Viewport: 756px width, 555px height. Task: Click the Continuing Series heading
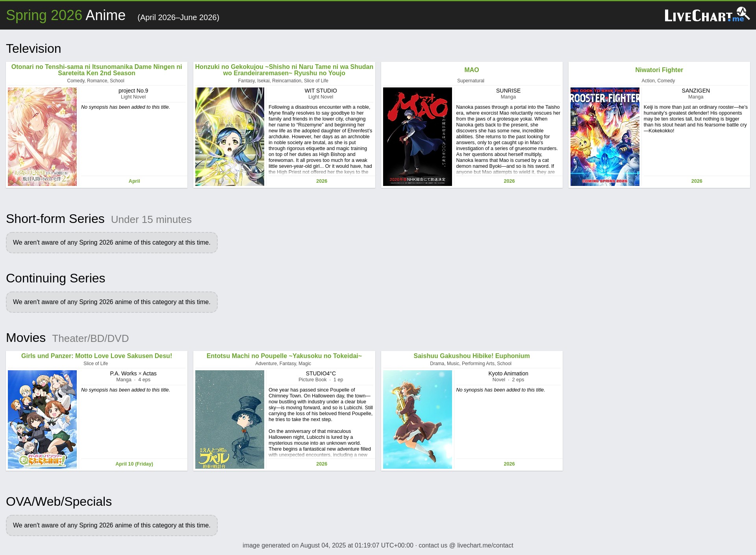pyautogui.click(x=56, y=278)
